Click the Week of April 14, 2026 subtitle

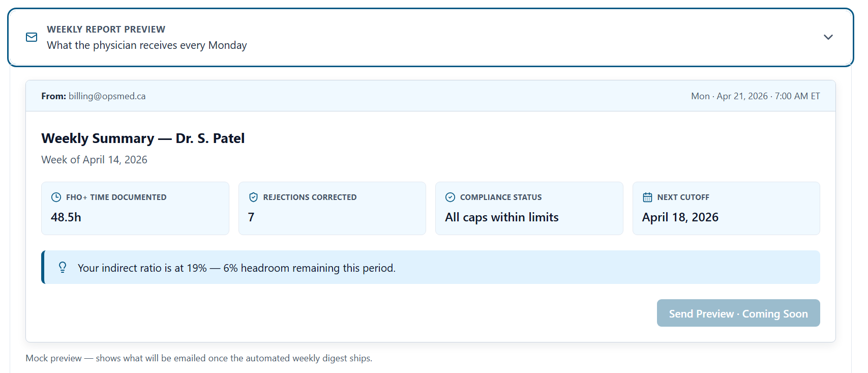94,160
